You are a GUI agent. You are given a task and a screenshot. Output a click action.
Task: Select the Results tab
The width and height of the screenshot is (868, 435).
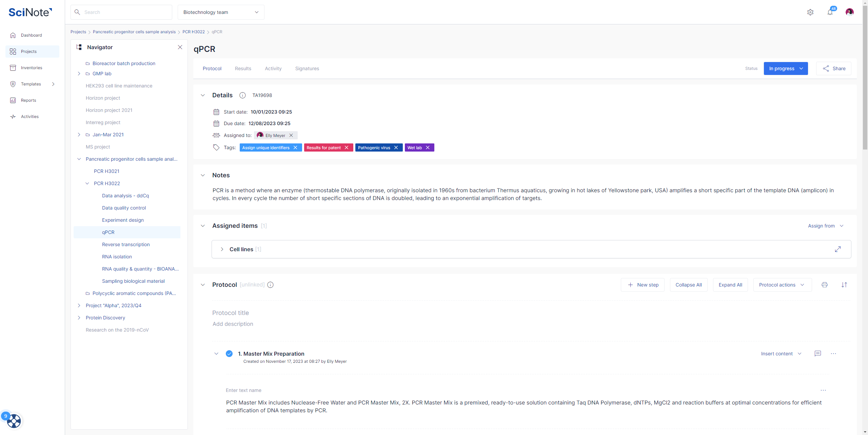pos(242,68)
